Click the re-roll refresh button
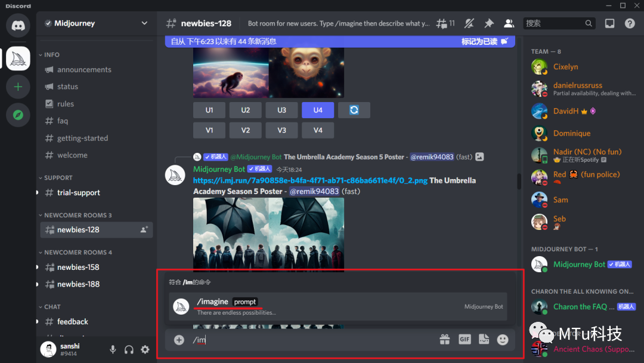This screenshot has height=363, width=644. pos(354,110)
